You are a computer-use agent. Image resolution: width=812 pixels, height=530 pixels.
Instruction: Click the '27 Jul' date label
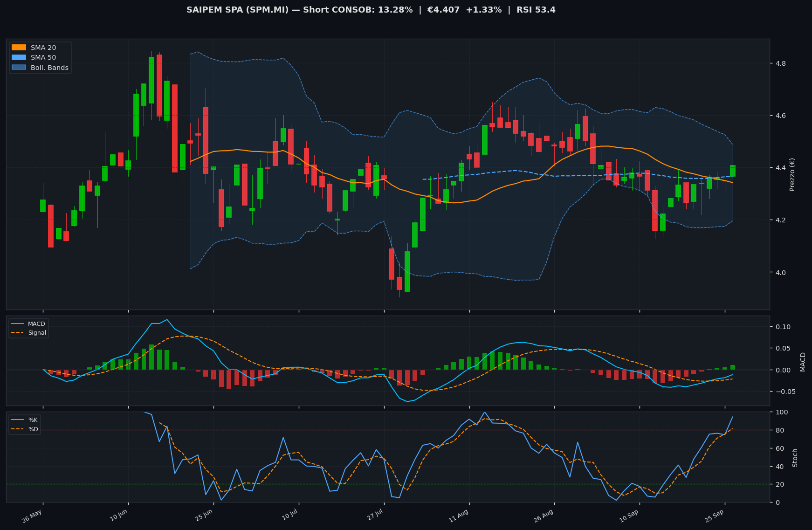(x=374, y=515)
